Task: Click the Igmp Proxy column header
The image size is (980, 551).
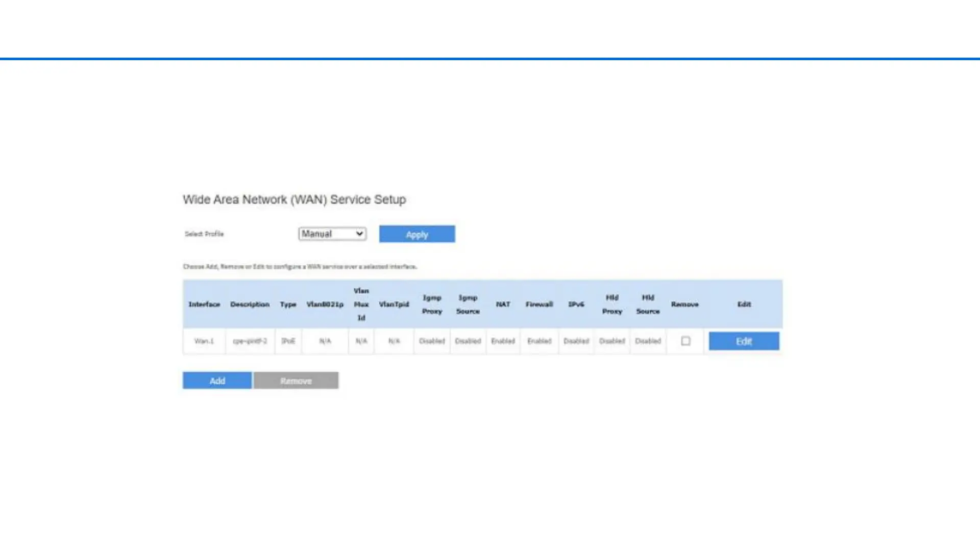Action: click(x=432, y=304)
